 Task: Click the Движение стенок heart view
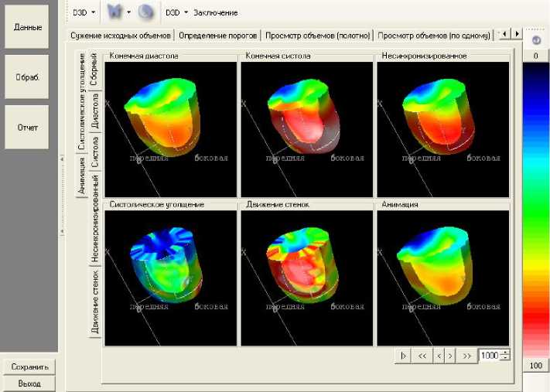coord(306,278)
